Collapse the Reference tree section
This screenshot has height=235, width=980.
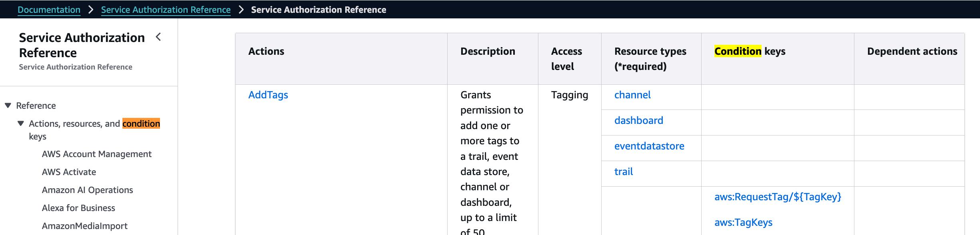(8, 106)
